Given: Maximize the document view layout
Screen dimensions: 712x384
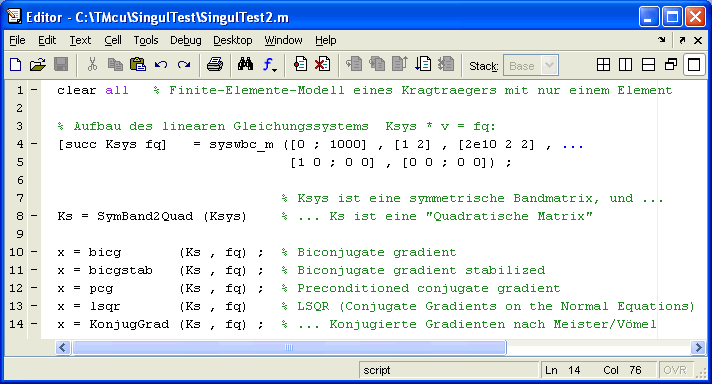Looking at the screenshot, I should 694,65.
